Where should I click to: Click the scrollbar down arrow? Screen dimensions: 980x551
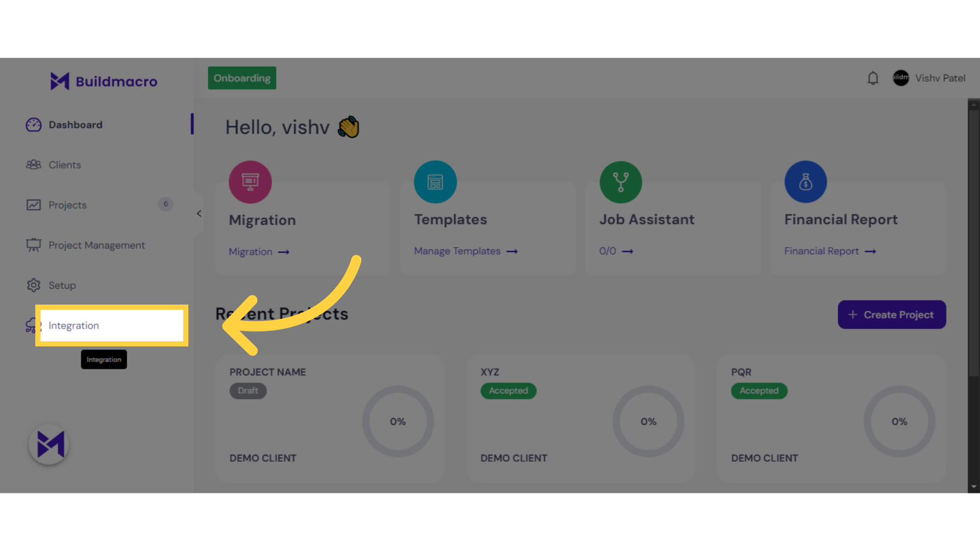(x=974, y=487)
